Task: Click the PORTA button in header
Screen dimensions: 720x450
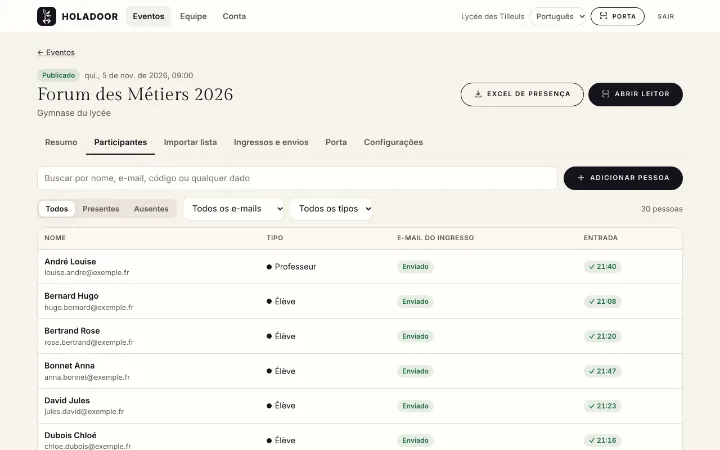Action: click(x=618, y=17)
